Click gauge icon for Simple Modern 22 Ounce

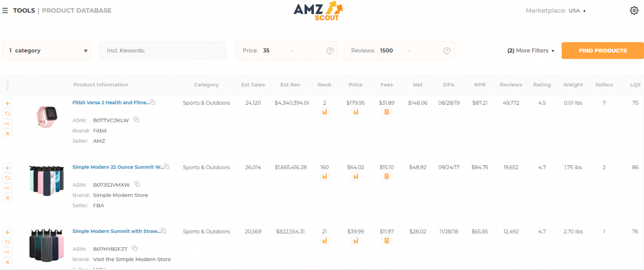8,188
